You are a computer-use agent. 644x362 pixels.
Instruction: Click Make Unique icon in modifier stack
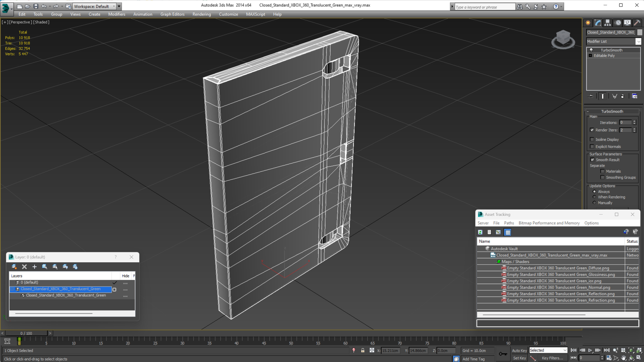tap(614, 96)
